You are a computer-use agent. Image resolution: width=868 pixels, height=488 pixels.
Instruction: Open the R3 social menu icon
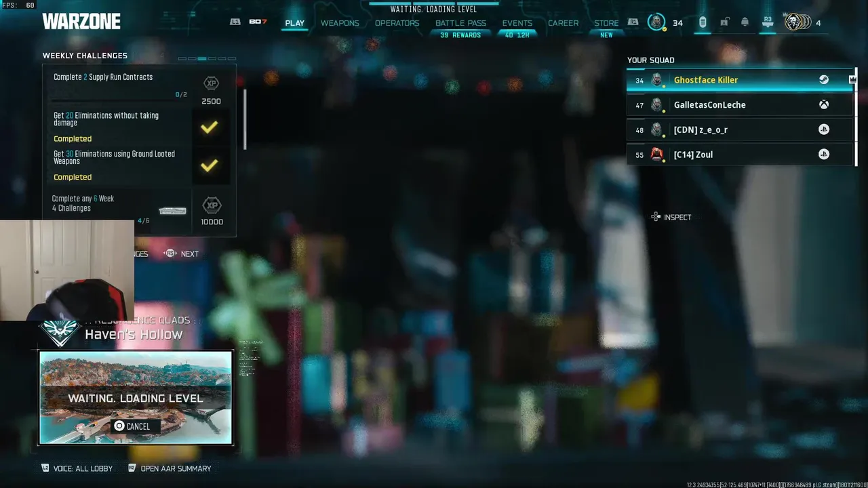[x=768, y=22]
